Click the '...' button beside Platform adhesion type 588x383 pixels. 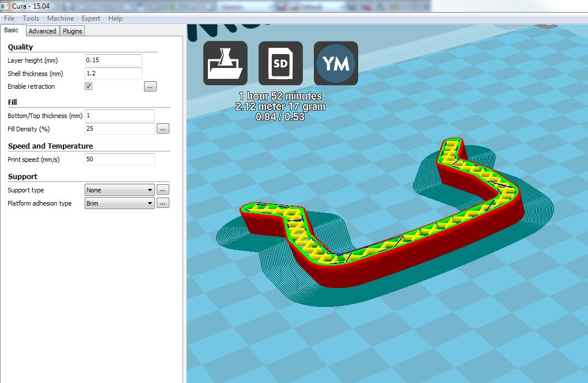pyautogui.click(x=163, y=203)
